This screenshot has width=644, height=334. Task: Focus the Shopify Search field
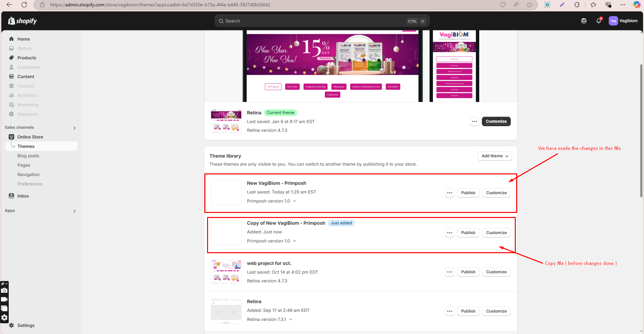(x=322, y=21)
